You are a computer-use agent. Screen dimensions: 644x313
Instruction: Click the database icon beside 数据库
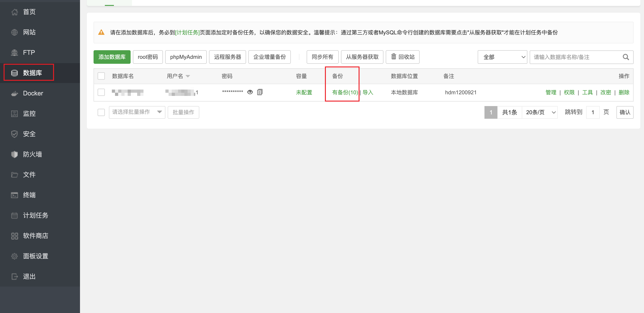pyautogui.click(x=14, y=73)
